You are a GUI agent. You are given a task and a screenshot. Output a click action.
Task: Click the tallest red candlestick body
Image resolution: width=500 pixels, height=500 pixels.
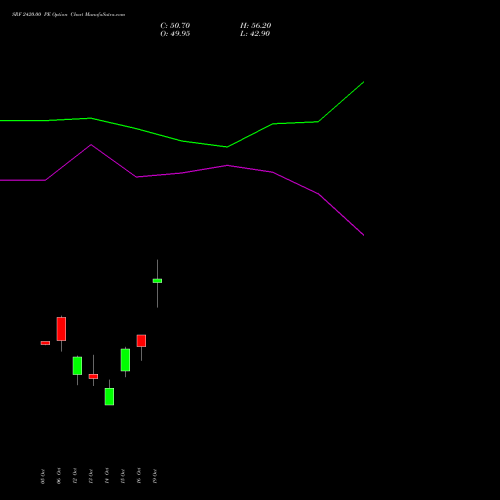tap(61, 329)
